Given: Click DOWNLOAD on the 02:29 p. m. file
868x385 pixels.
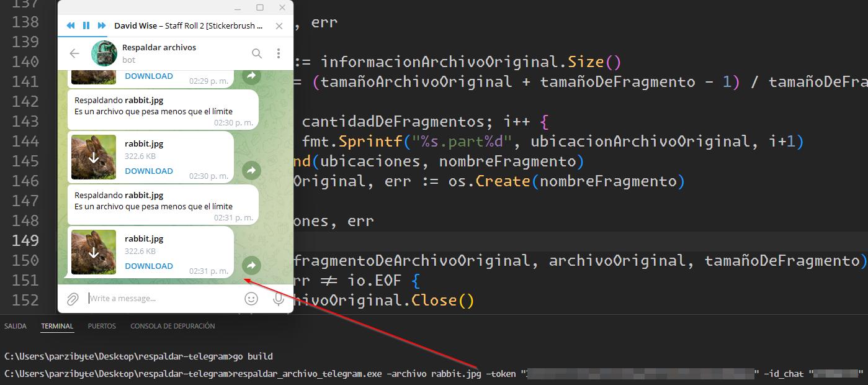Looking at the screenshot, I should click(x=149, y=76).
